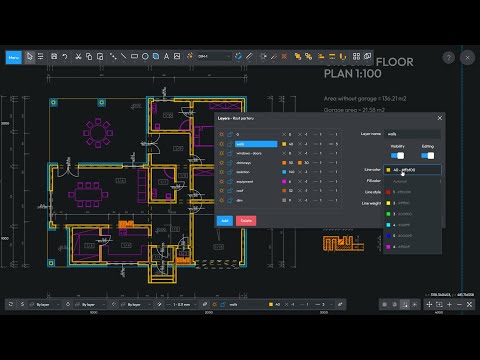Open first By layer dropdown in bottom bar
This screenshot has height=360, width=480.
tap(44, 304)
